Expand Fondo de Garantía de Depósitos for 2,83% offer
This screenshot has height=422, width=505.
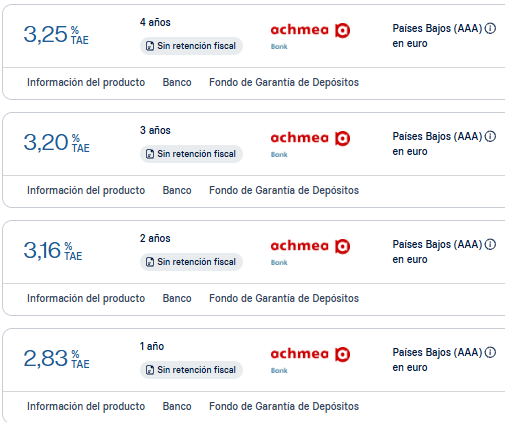(284, 406)
